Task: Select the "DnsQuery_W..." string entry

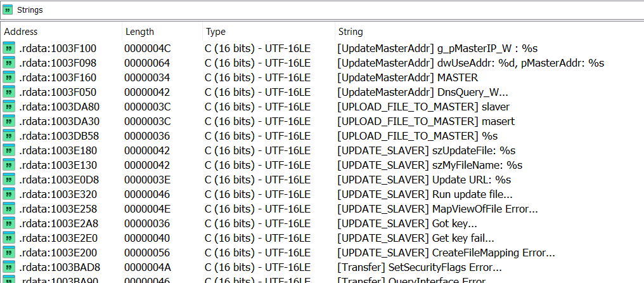Action: (x=423, y=92)
